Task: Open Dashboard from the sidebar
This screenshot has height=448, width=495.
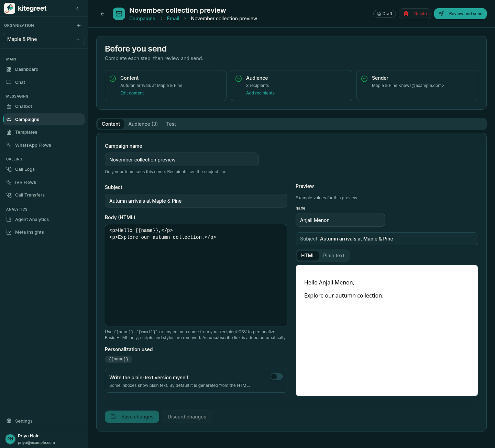Action: pyautogui.click(x=44, y=69)
